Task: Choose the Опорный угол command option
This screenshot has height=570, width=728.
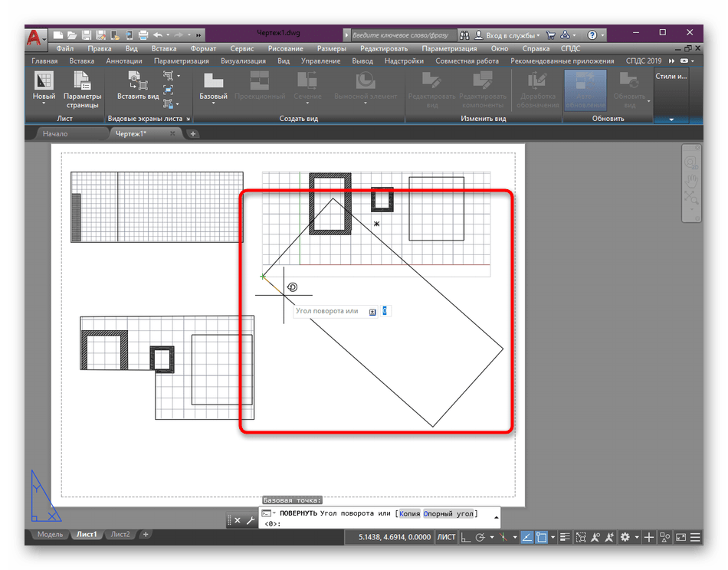Action: (x=448, y=513)
